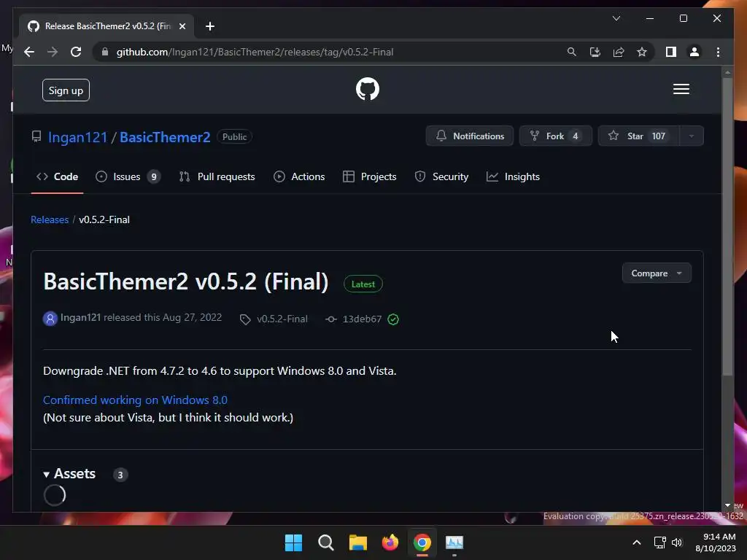Show hidden system tray icons

point(636,542)
